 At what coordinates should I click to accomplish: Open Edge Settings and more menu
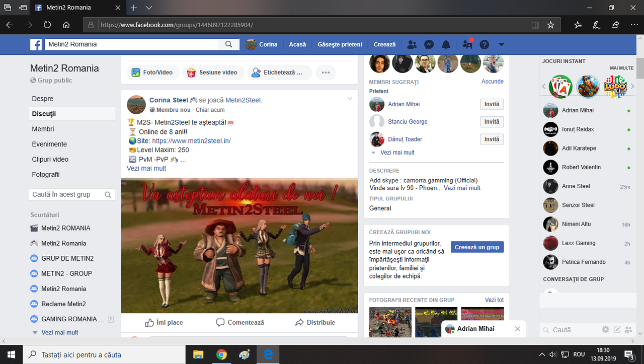634,25
